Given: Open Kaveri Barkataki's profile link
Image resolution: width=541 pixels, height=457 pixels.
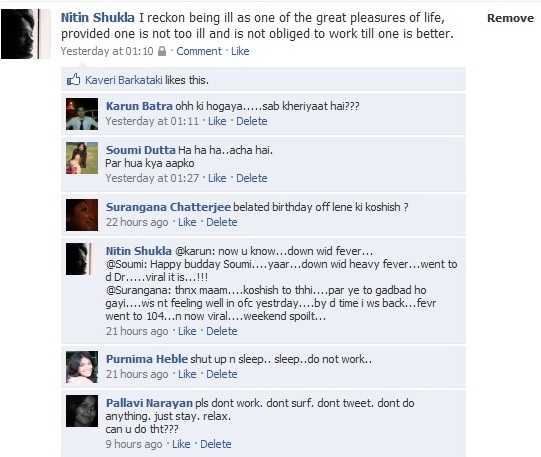Looking at the screenshot, I should pyautogui.click(x=124, y=80).
